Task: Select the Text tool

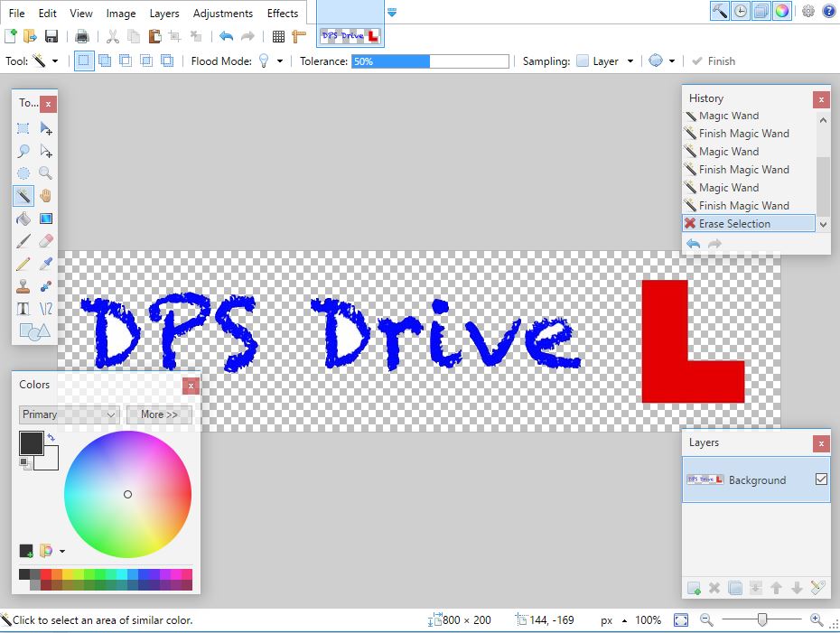Action: coord(23,309)
